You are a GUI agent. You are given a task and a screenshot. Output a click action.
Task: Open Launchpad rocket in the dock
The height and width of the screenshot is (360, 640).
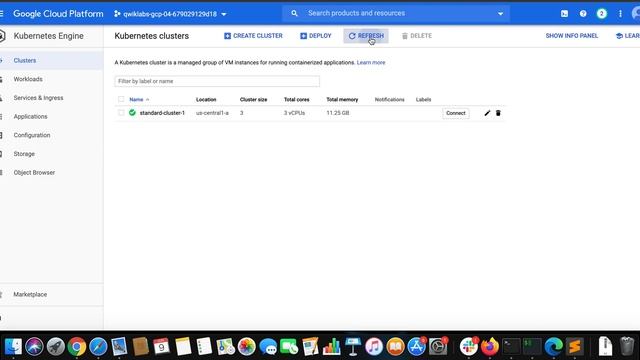(x=56, y=347)
